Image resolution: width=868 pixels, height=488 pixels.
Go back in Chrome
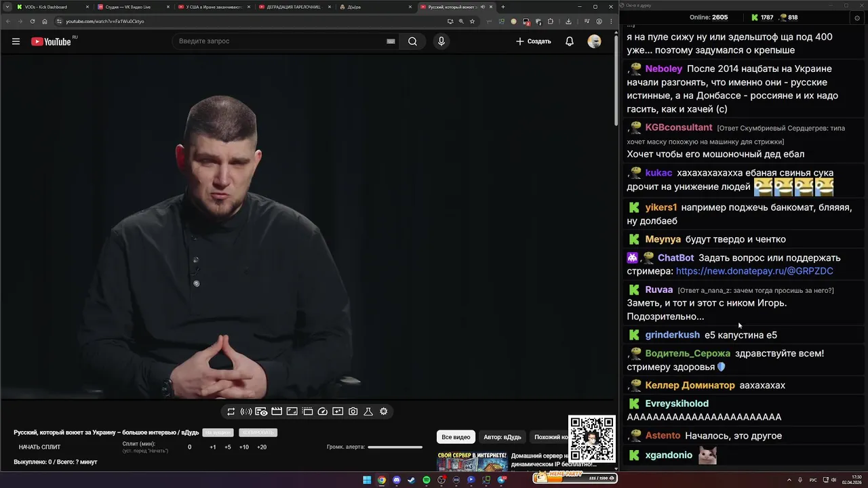pos(8,21)
